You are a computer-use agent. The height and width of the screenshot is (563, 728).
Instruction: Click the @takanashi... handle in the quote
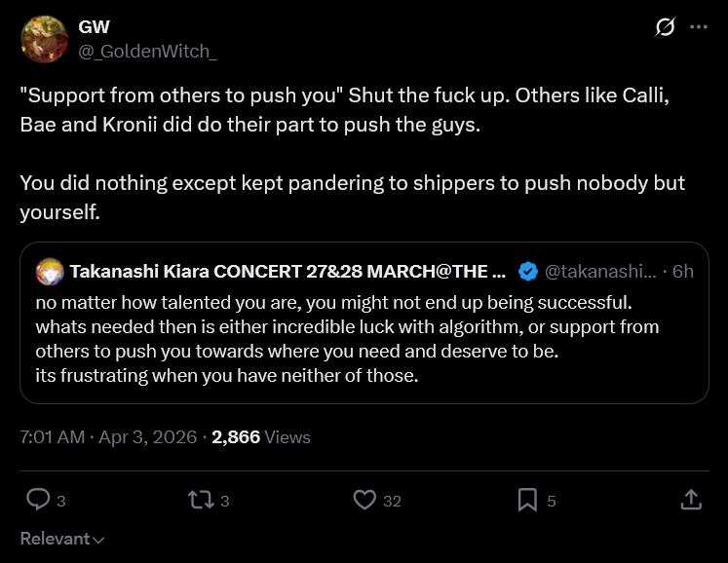tap(601, 271)
